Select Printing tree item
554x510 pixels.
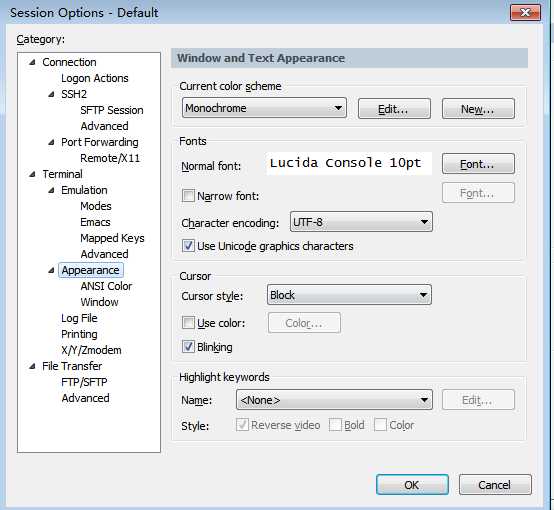coord(79,334)
